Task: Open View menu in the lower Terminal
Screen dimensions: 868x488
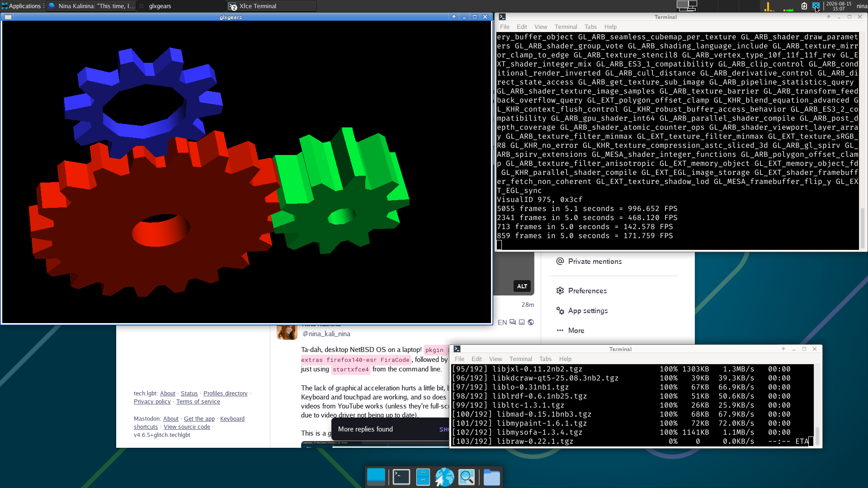Action: [495, 359]
